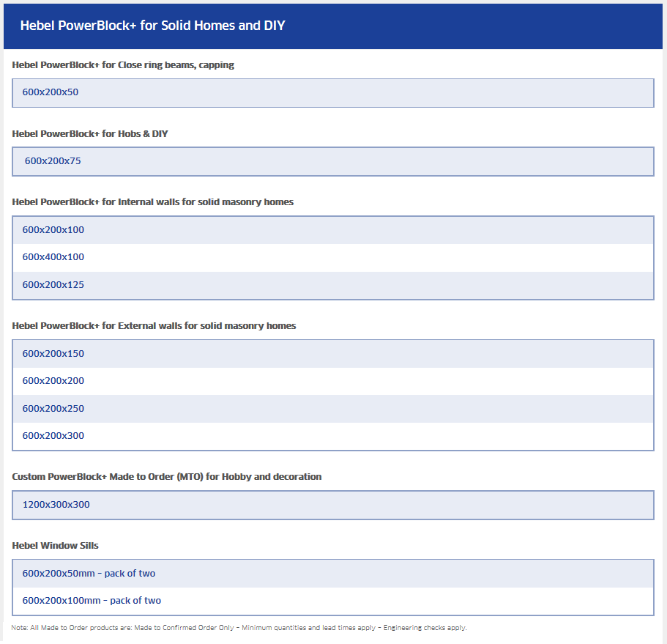Choose the 600x400x100 block entry
The width and height of the screenshot is (667, 644).
[332, 257]
